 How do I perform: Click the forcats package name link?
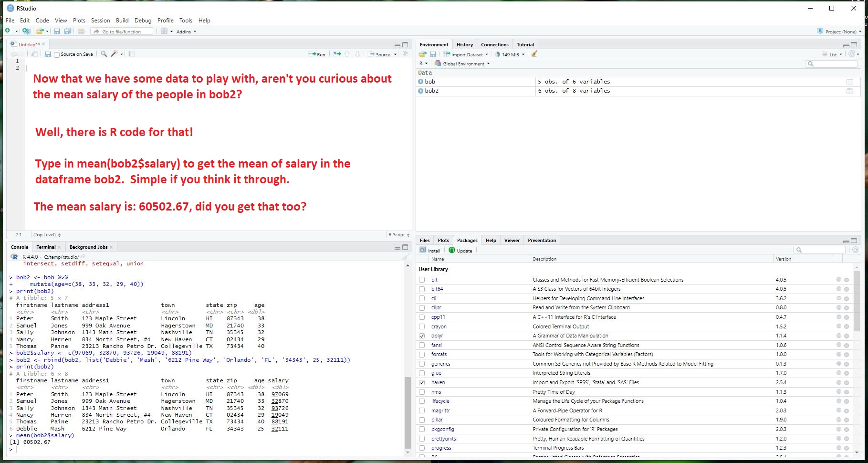click(x=439, y=355)
